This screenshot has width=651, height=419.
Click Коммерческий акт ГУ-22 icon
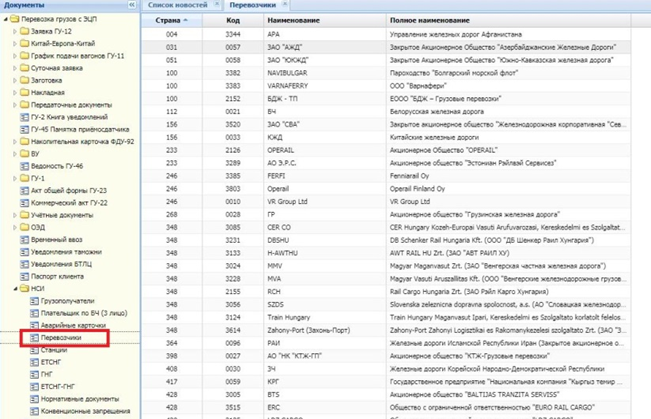click(24, 203)
